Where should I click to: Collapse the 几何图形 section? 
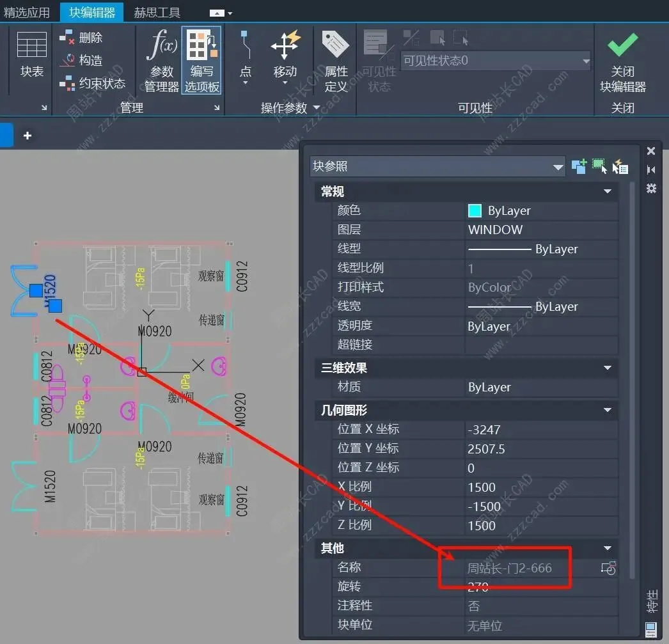click(x=608, y=410)
